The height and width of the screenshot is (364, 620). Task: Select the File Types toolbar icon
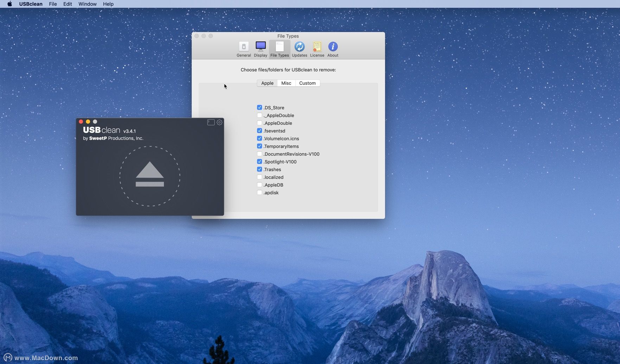(280, 49)
